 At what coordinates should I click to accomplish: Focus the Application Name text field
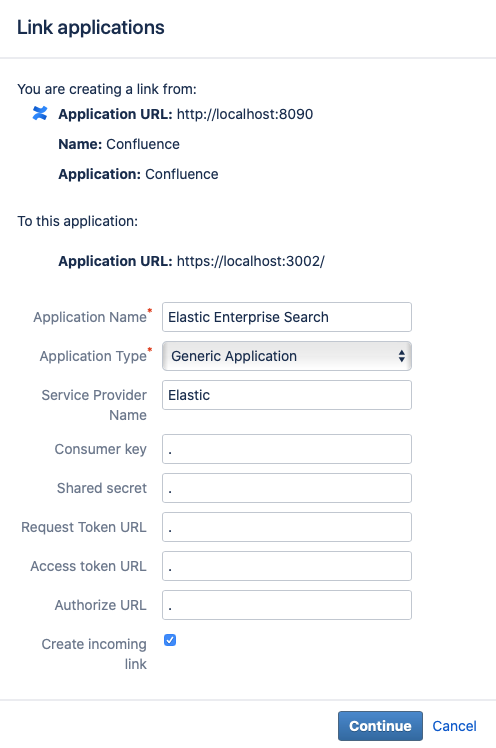tap(287, 317)
